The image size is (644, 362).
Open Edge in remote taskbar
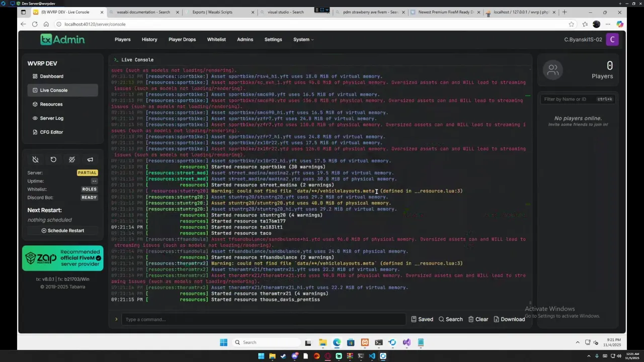click(x=337, y=342)
